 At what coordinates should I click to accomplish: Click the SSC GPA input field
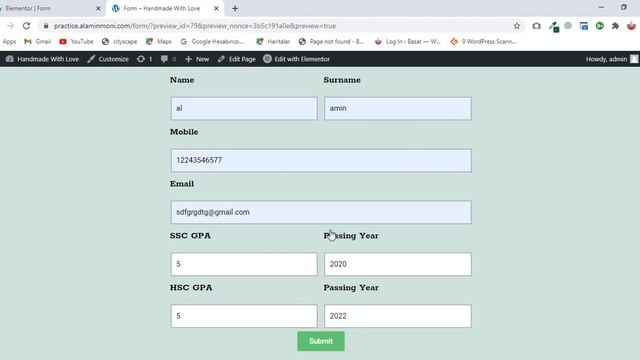pos(244,264)
